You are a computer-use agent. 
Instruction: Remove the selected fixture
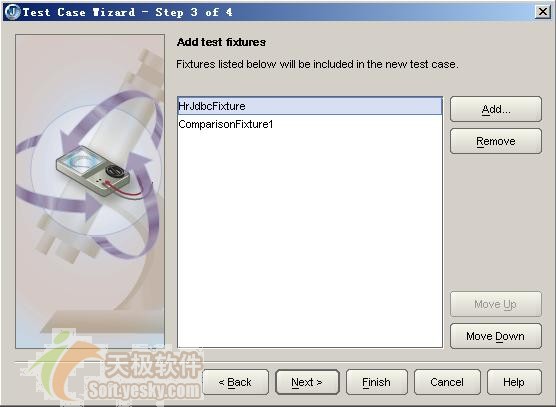click(496, 141)
